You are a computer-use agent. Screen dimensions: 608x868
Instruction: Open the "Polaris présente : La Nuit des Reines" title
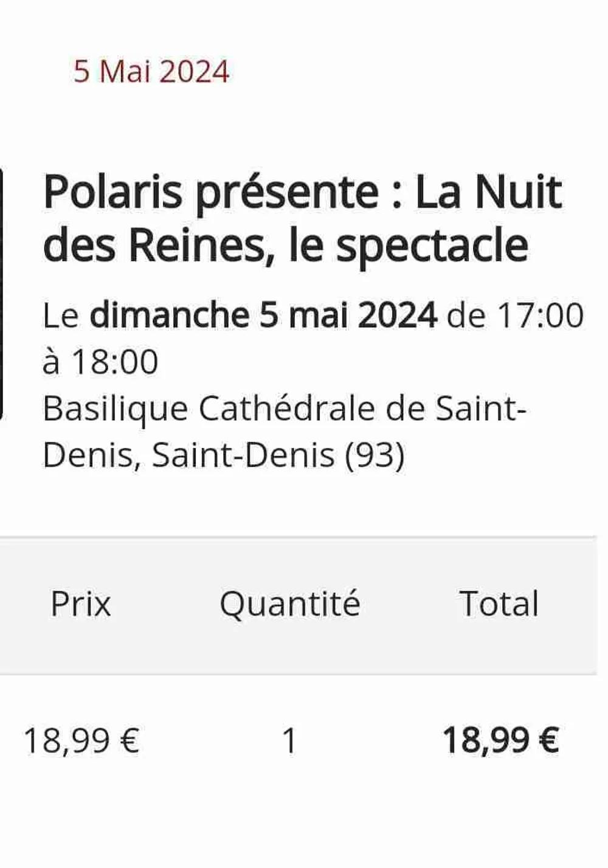point(302,218)
